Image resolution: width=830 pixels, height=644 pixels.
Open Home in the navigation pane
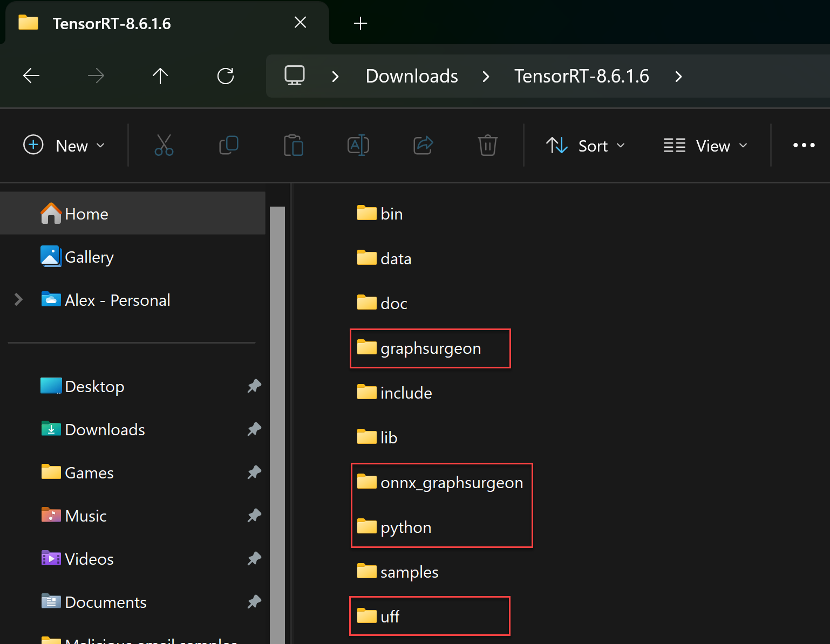[133, 214]
